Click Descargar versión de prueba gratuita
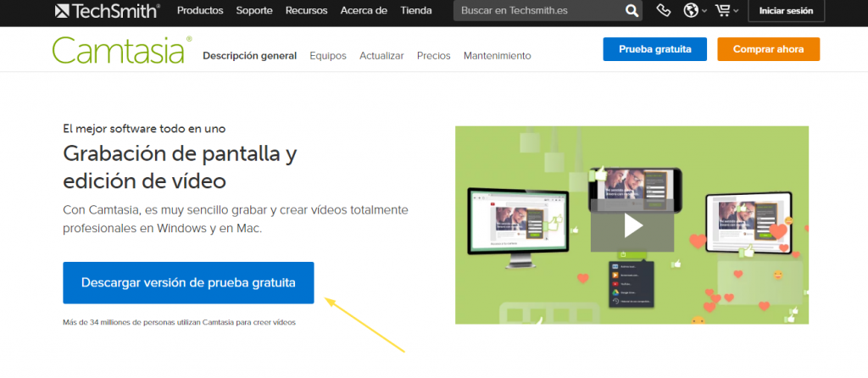Screen dimensions: 868x378 coord(188,283)
